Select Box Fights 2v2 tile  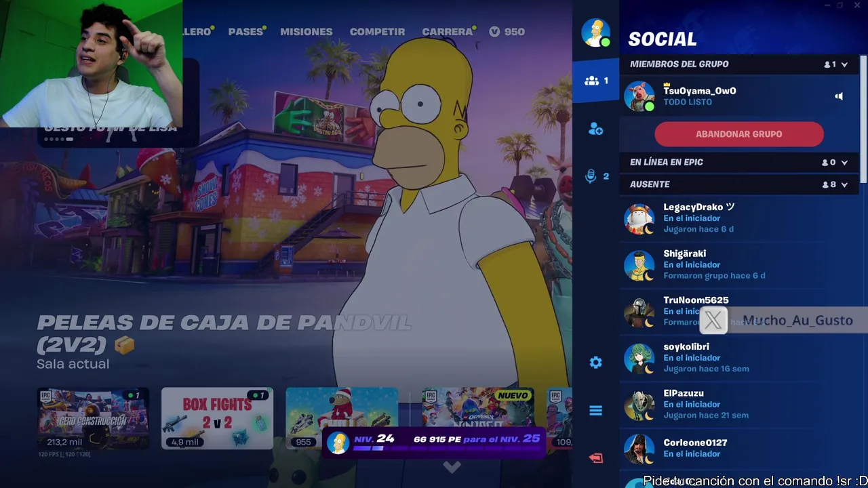pyautogui.click(x=217, y=418)
